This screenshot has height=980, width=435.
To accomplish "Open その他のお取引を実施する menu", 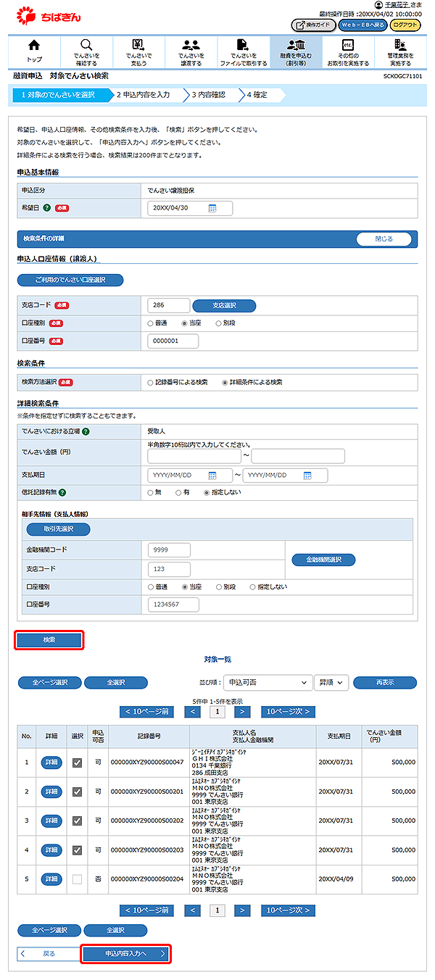I will click(347, 52).
